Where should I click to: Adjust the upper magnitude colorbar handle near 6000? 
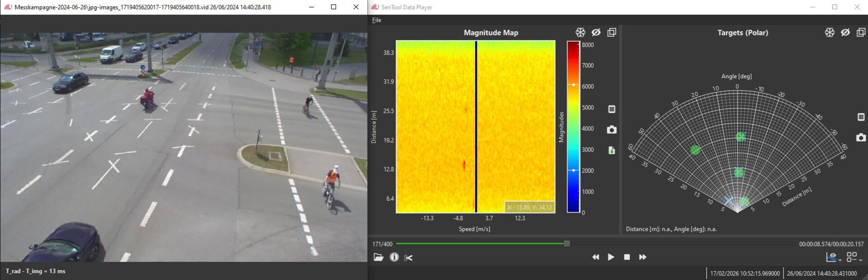[573, 85]
